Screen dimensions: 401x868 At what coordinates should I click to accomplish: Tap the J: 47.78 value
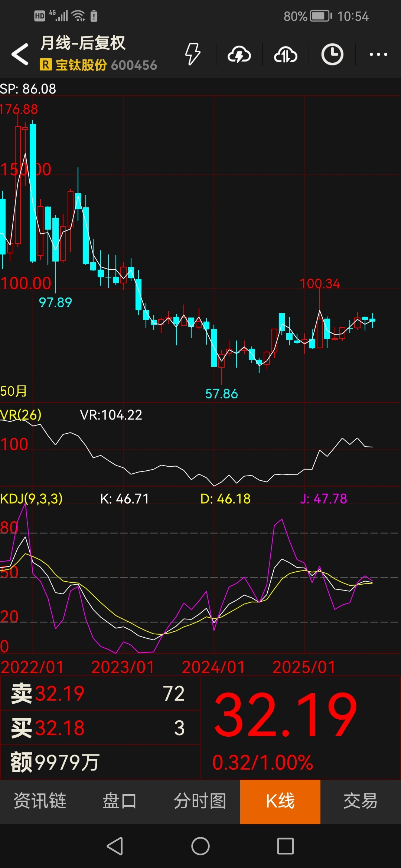pyautogui.click(x=323, y=499)
